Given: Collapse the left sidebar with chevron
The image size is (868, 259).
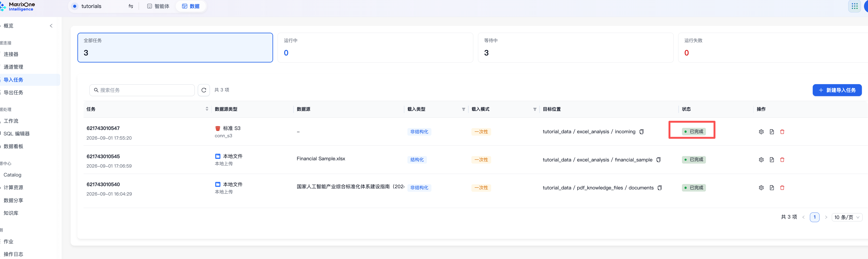Looking at the screenshot, I should click(x=51, y=26).
